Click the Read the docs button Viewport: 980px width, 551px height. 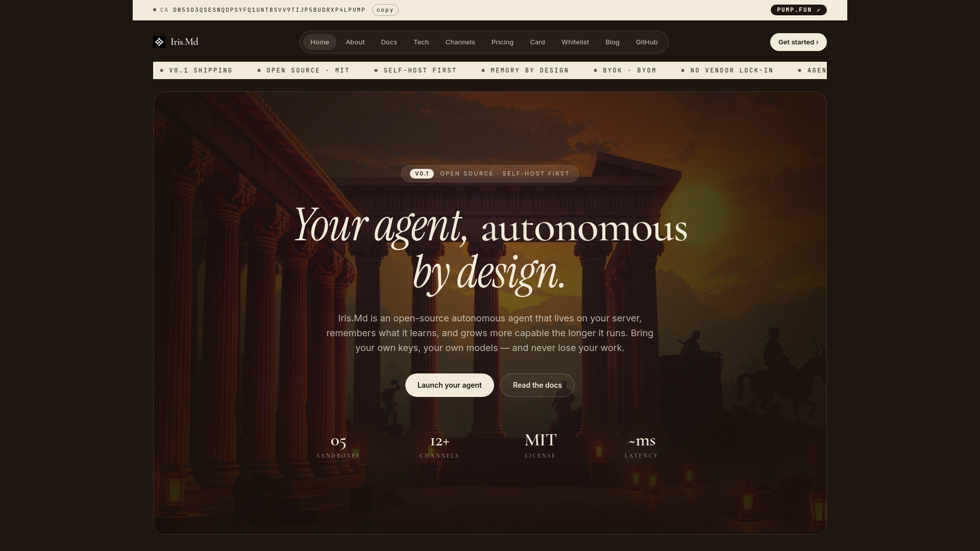tap(537, 385)
